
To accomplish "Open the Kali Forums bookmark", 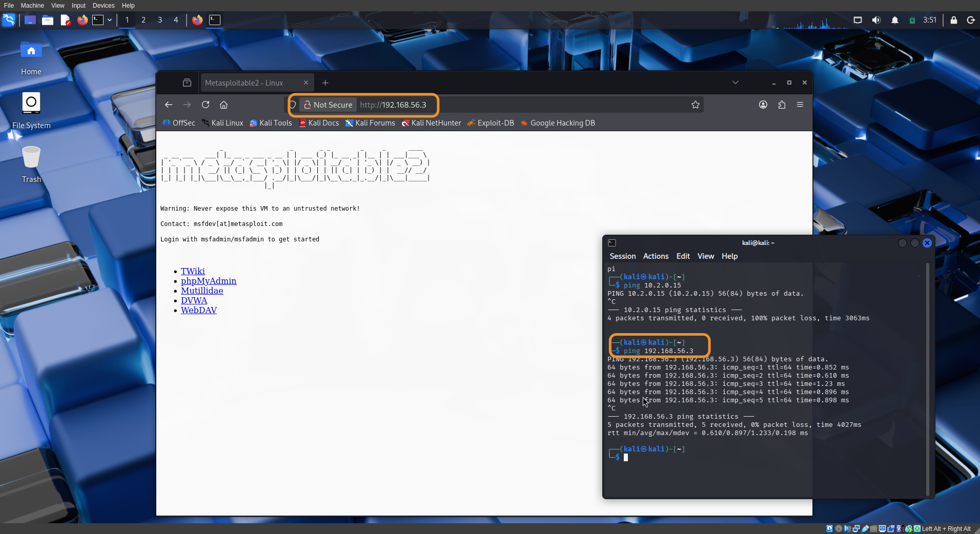I will pyautogui.click(x=370, y=123).
